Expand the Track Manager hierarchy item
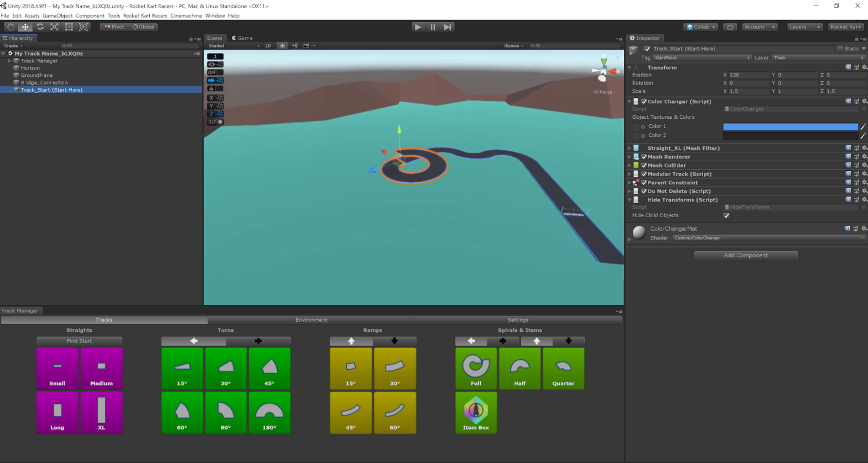The image size is (868, 463). [x=9, y=61]
